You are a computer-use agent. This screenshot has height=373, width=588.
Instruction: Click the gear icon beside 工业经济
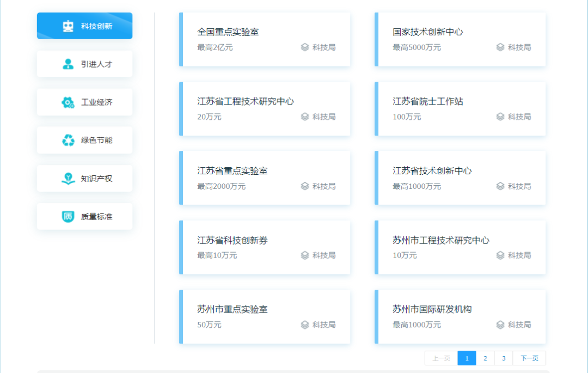point(68,102)
